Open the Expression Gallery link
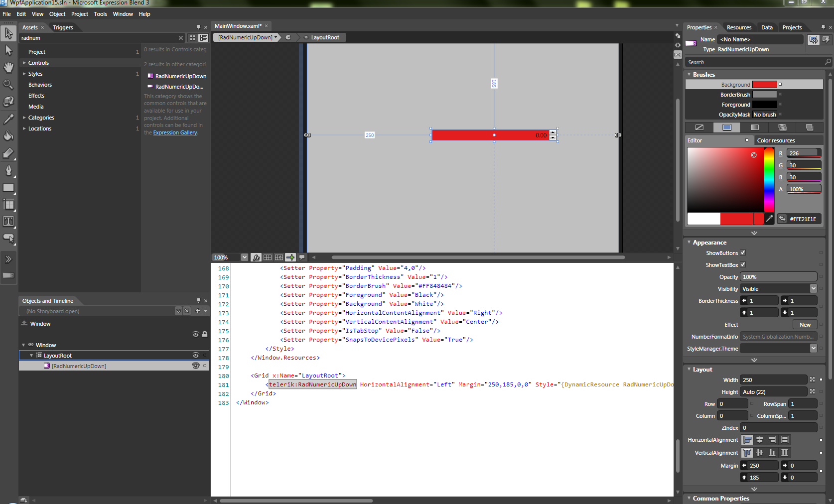The height and width of the screenshot is (504, 834). (x=175, y=132)
